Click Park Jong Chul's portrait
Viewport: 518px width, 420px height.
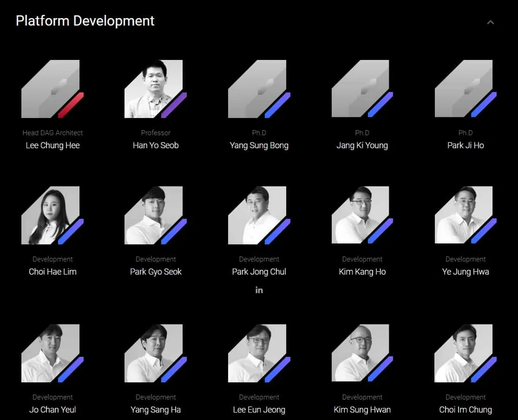click(259, 215)
